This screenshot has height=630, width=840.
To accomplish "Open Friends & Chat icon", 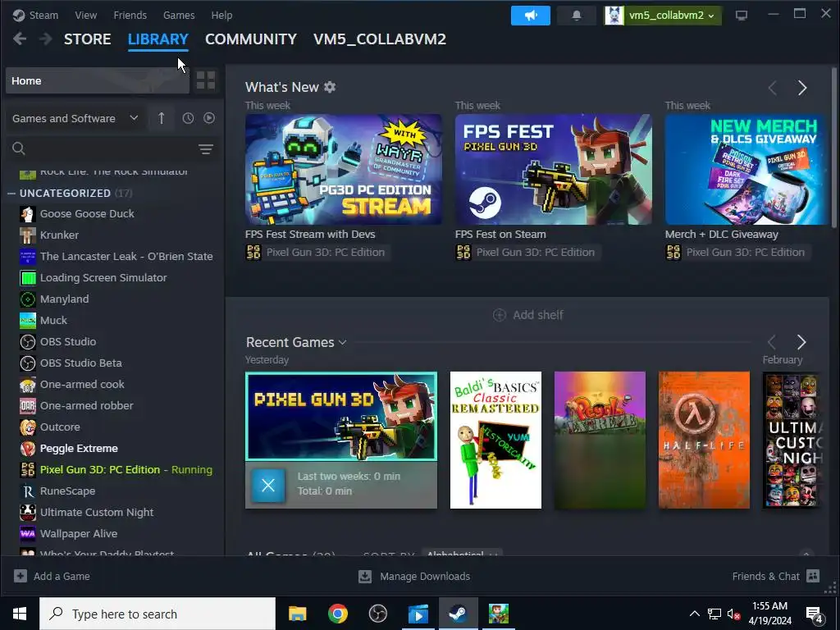I will (813, 576).
